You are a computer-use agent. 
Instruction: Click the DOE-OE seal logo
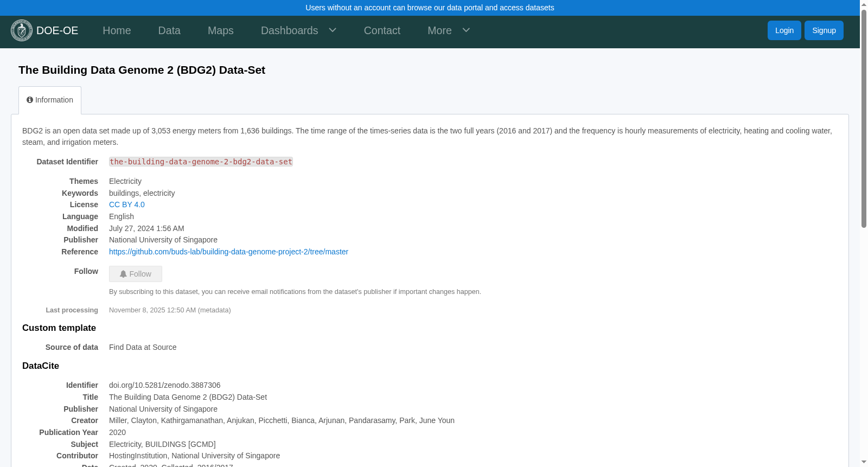click(22, 30)
